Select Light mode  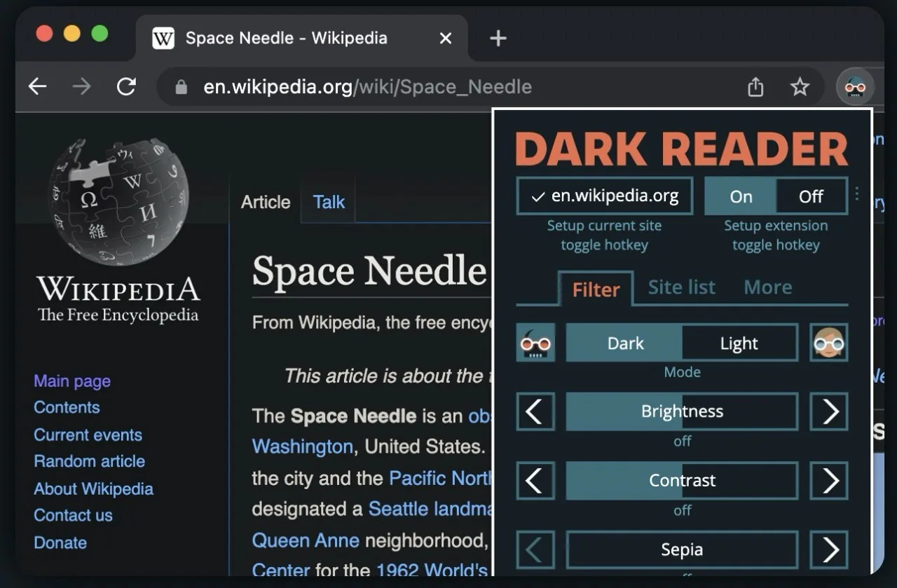(739, 343)
